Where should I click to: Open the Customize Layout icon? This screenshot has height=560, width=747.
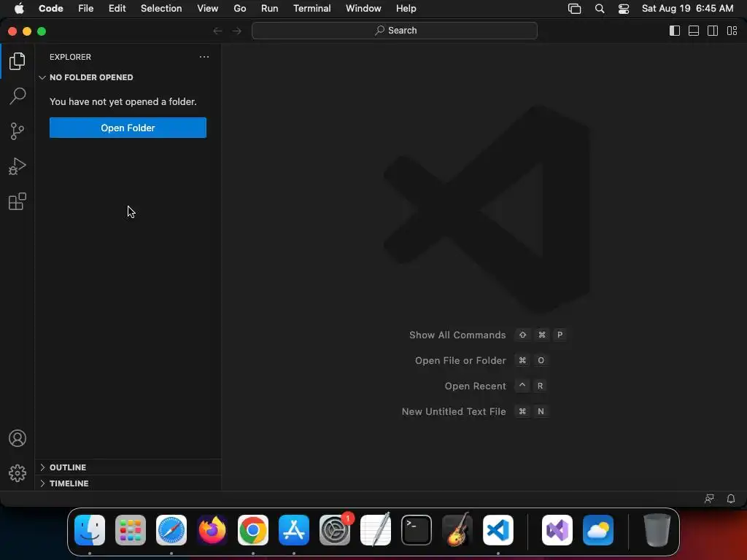click(x=732, y=31)
